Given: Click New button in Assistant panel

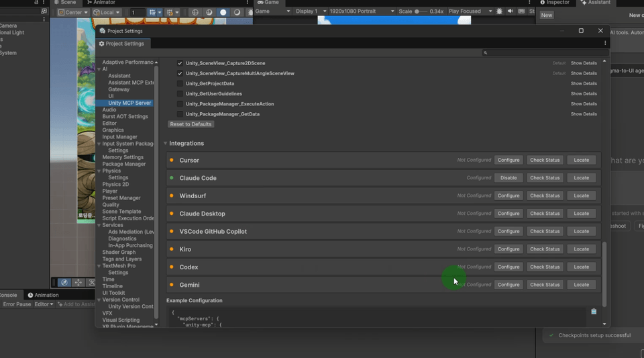Looking at the screenshot, I should (546, 15).
